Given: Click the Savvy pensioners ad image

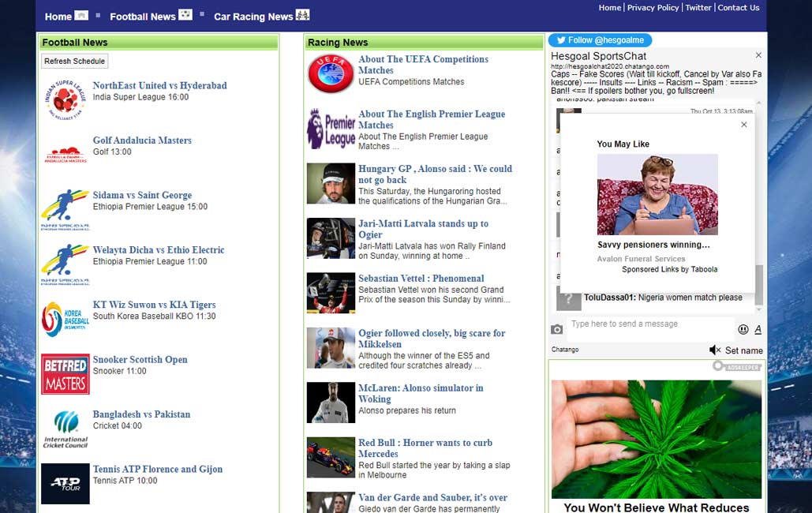Looking at the screenshot, I should [x=657, y=194].
